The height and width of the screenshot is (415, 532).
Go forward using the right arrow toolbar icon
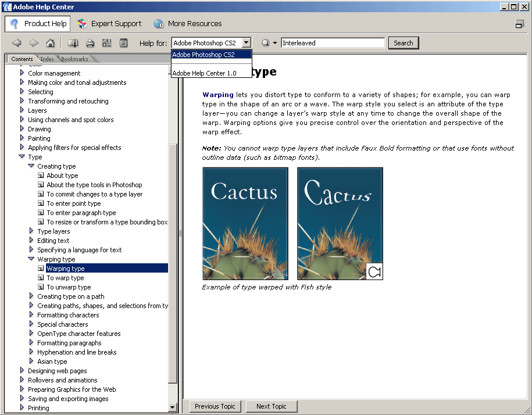[x=34, y=43]
